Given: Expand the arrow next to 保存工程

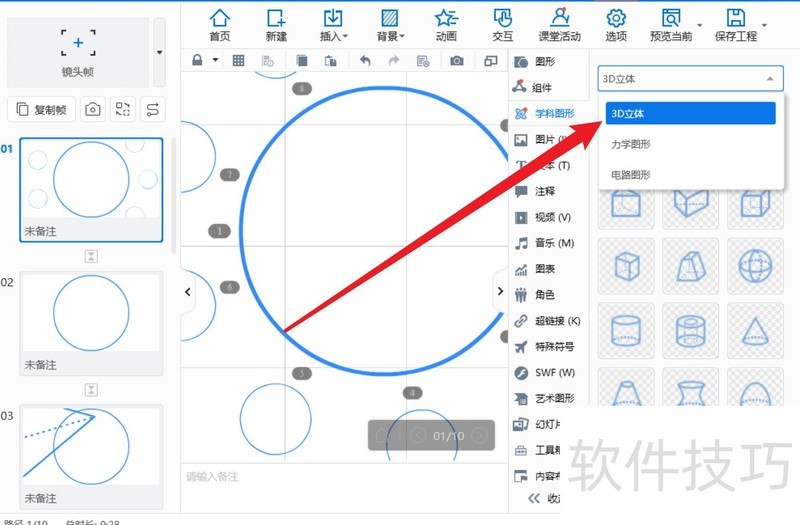Looking at the screenshot, I should [764, 25].
